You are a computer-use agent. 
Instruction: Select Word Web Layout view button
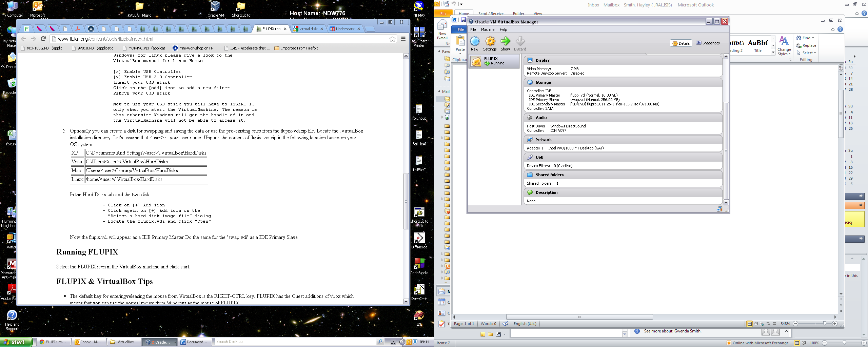coord(762,324)
